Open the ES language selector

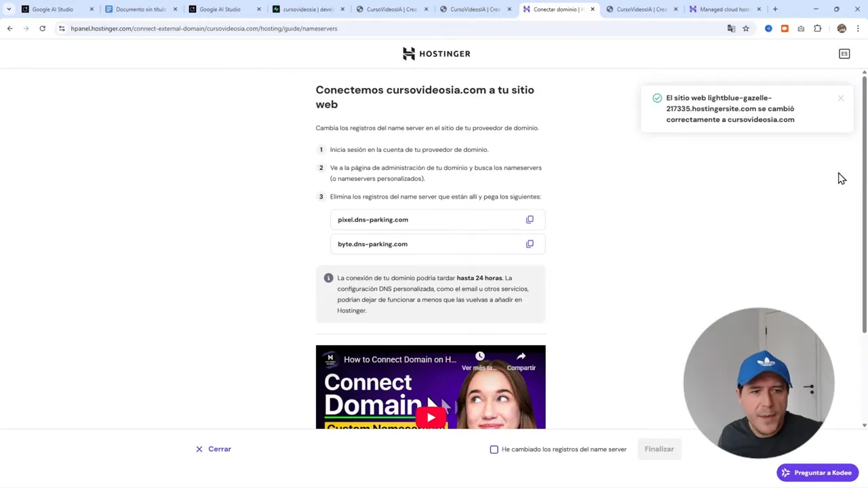pyautogui.click(x=844, y=54)
